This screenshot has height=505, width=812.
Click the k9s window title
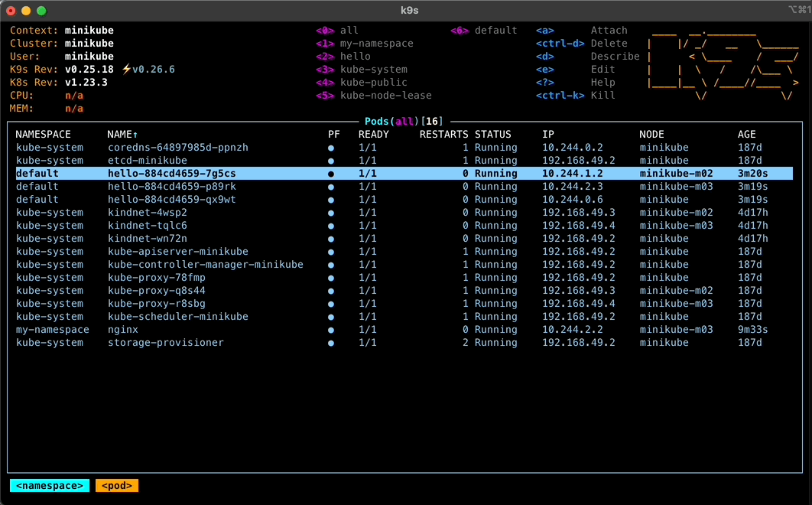point(409,11)
